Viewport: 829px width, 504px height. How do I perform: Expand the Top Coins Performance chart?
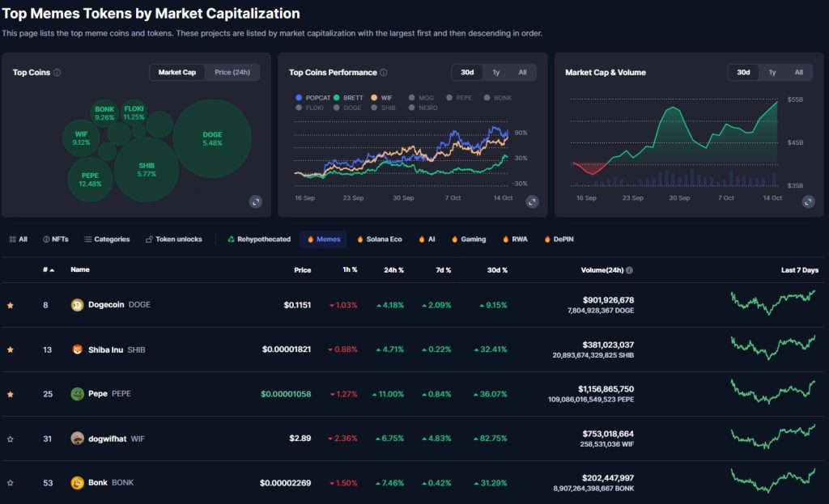pyautogui.click(x=533, y=201)
